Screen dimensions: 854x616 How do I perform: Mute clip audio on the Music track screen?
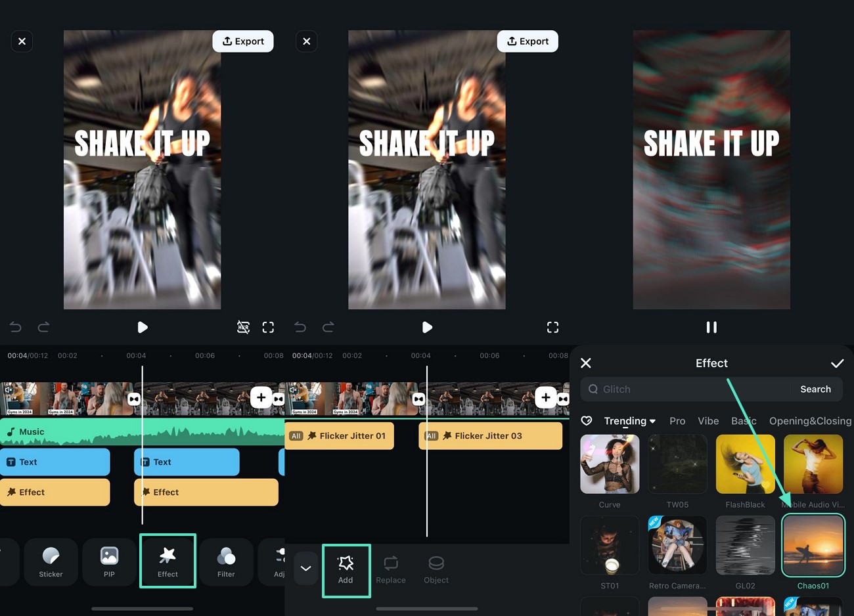click(9, 389)
